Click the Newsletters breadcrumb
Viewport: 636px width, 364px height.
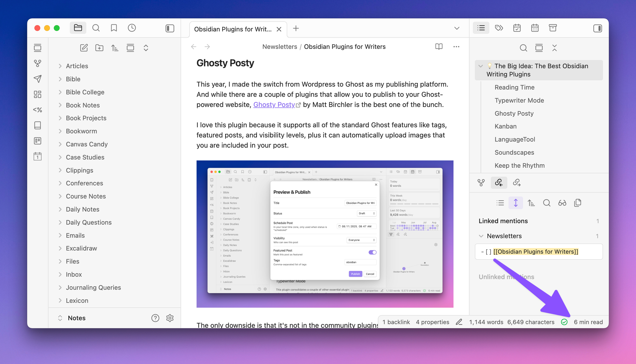pos(280,47)
